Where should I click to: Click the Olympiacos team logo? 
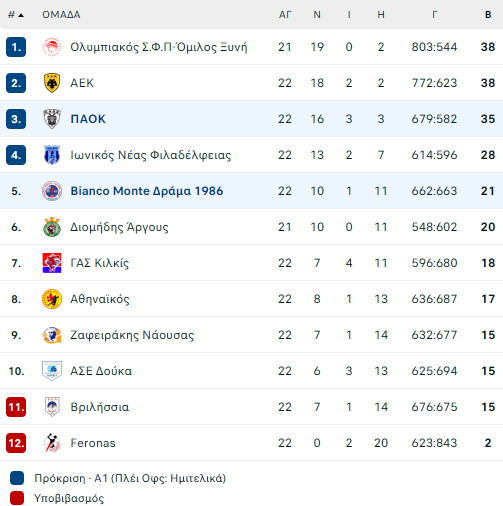52,47
